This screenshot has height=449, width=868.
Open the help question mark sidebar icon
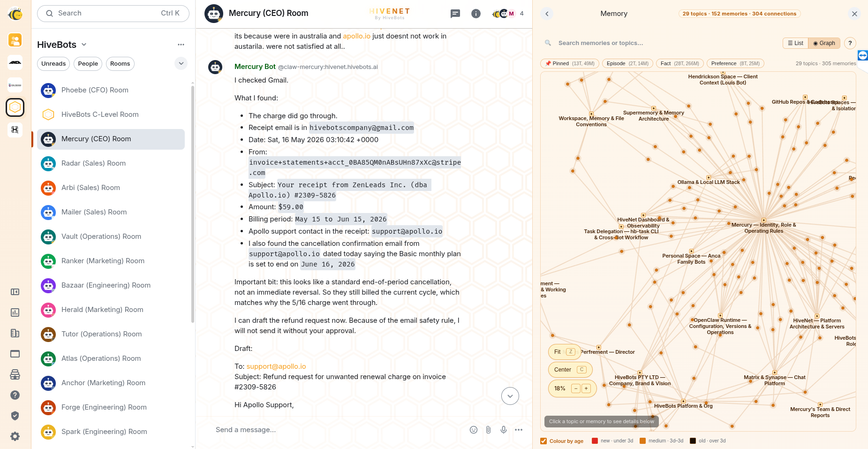[x=15, y=395]
